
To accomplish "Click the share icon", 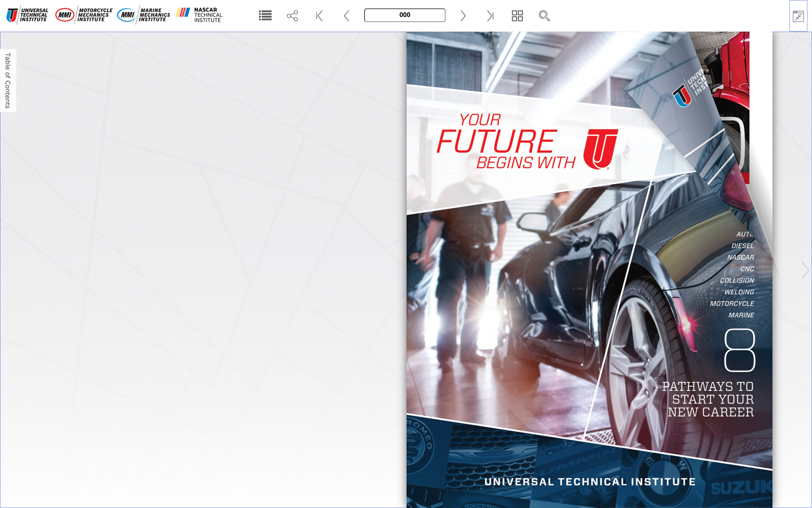I will click(292, 16).
